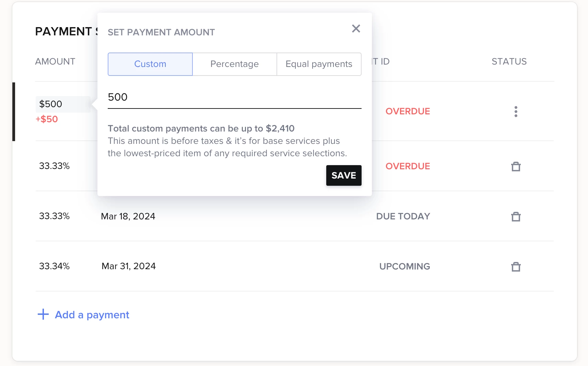Switch to the Percentage tab
The width and height of the screenshot is (588, 366).
[235, 64]
